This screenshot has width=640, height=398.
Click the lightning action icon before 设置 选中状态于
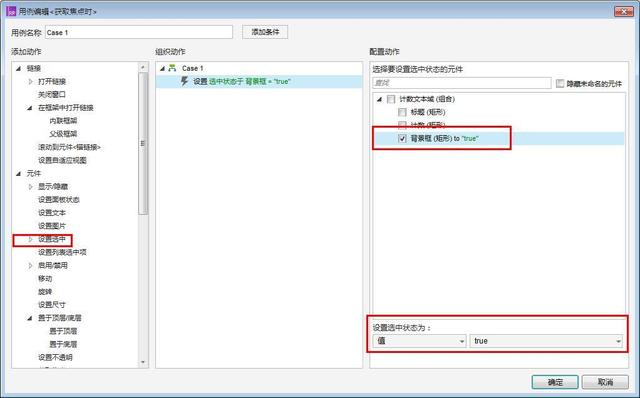(x=184, y=81)
